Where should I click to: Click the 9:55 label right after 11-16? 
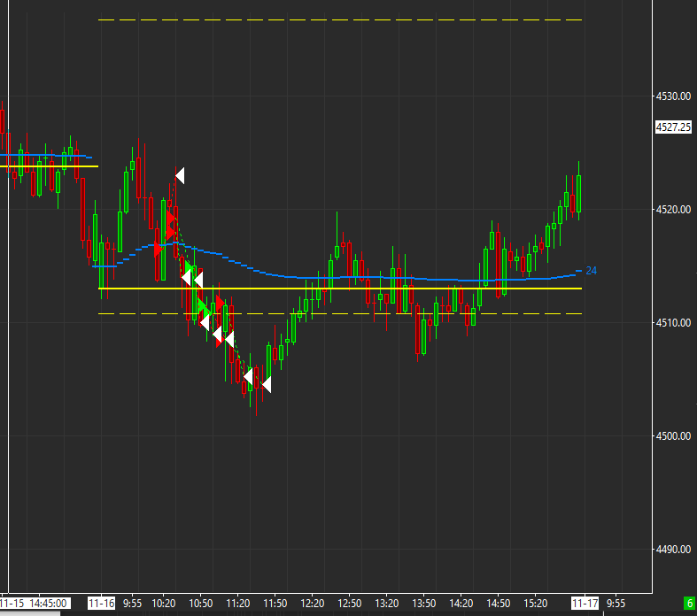coord(133,604)
